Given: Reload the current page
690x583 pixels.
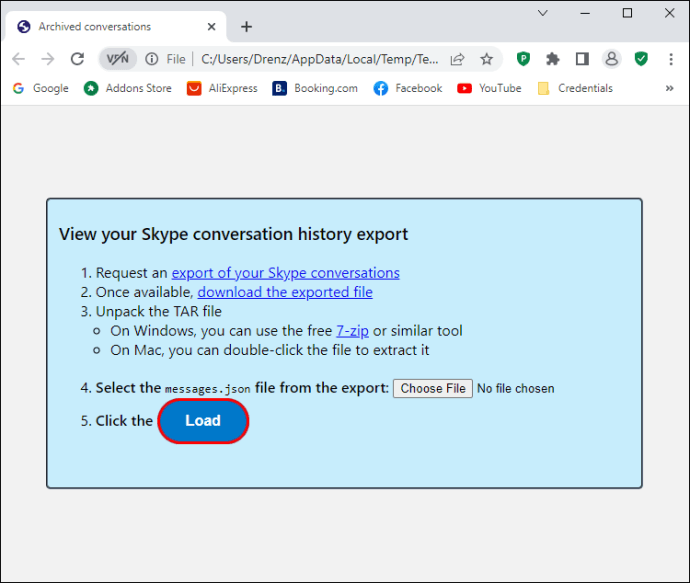Looking at the screenshot, I should tap(77, 59).
